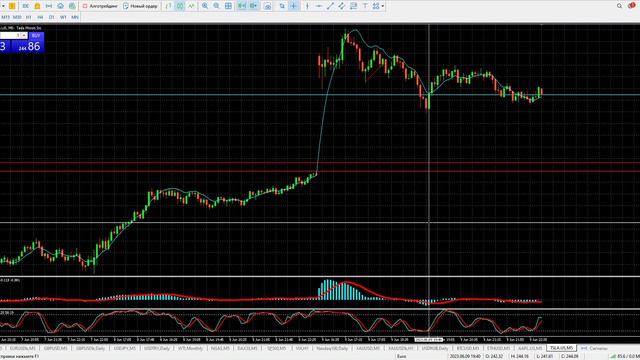Switch chart to candlestick type

180,6
